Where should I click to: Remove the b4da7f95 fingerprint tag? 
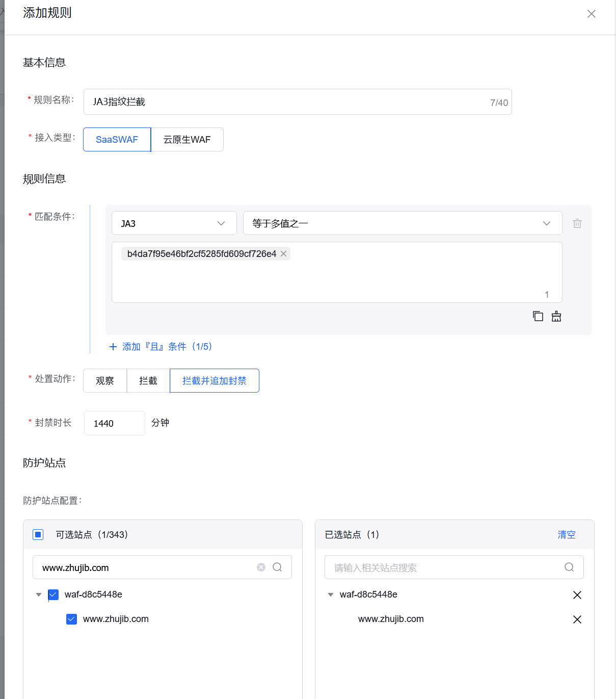284,254
